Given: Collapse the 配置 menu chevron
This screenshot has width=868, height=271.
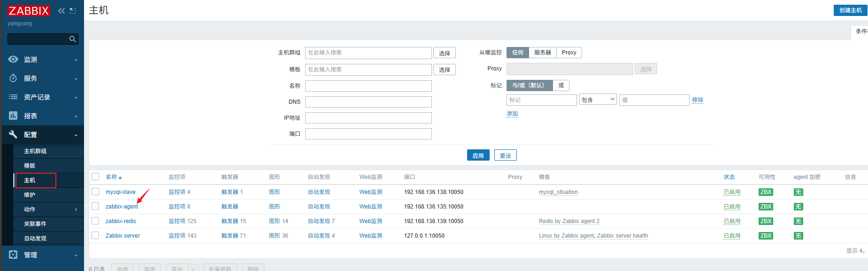Looking at the screenshot, I should point(76,135).
